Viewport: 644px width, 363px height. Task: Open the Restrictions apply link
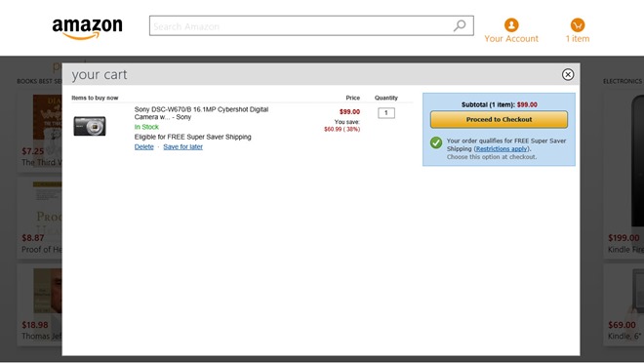point(502,149)
